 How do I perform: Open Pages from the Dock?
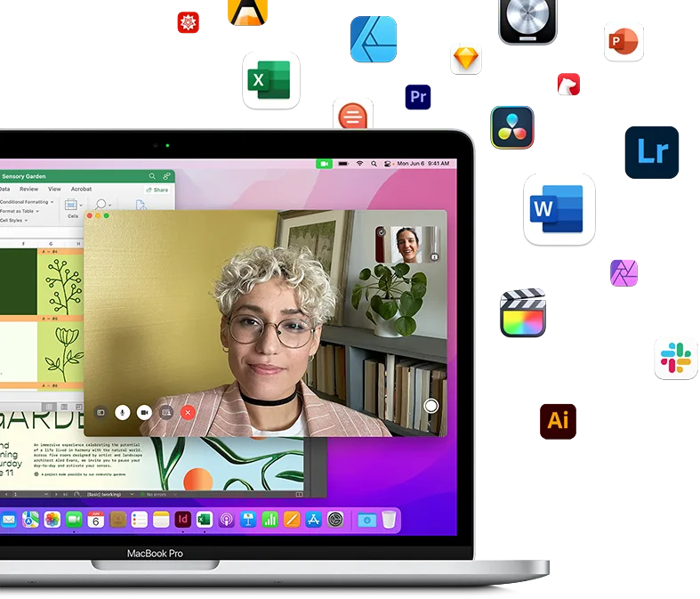292,520
